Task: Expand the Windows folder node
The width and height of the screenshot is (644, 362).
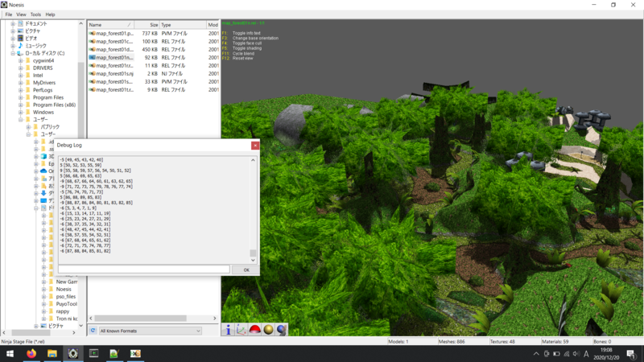Action: coord(21,112)
